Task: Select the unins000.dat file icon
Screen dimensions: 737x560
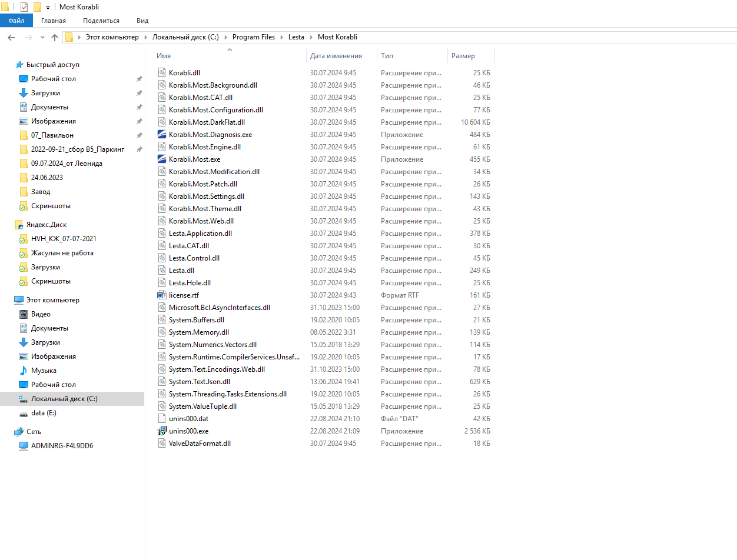Action: 162,419
